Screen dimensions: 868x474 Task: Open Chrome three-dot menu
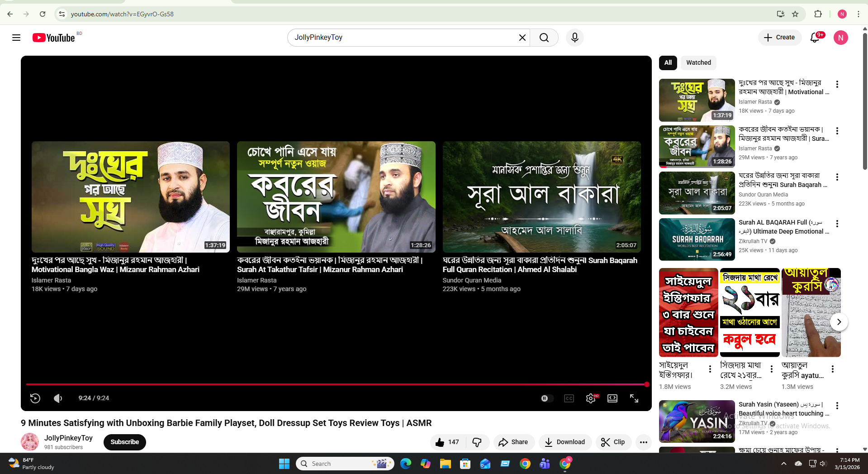859,14
